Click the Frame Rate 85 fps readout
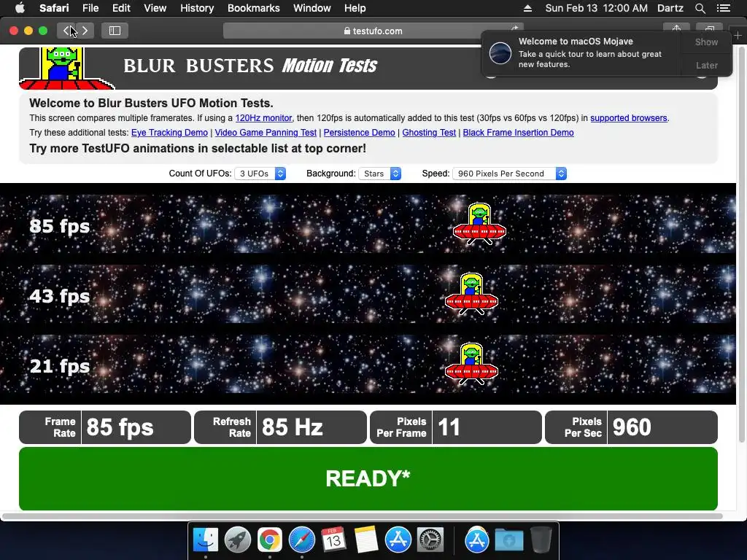This screenshot has width=747, height=560. tap(105, 427)
